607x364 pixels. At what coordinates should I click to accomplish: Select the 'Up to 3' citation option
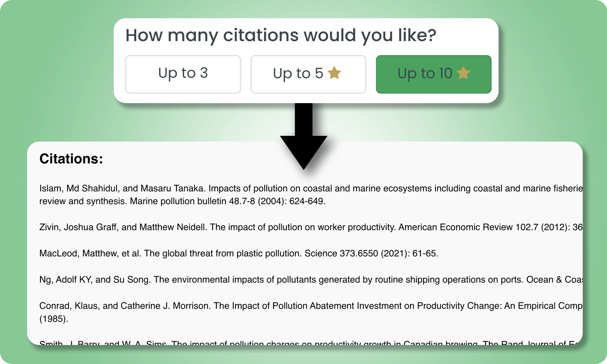[183, 74]
